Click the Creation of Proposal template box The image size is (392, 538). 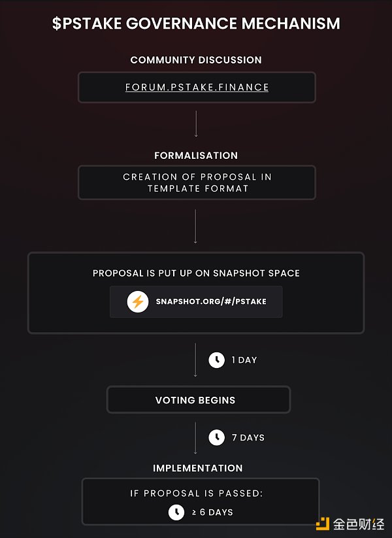(197, 182)
